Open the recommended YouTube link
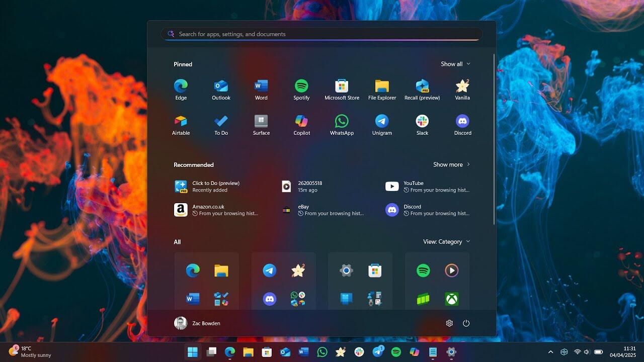Viewport: 644px width, 362px height. click(428, 187)
